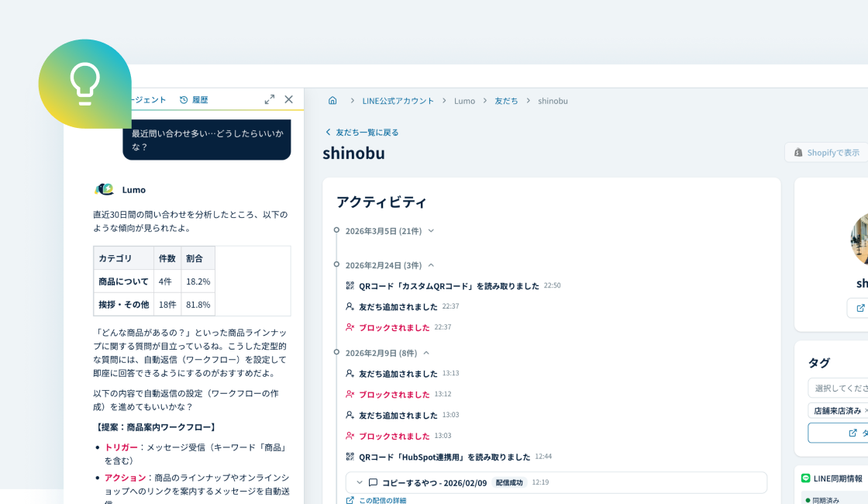868x504 pixels.
Task: Close the Lumo assistant panel
Action: click(289, 99)
